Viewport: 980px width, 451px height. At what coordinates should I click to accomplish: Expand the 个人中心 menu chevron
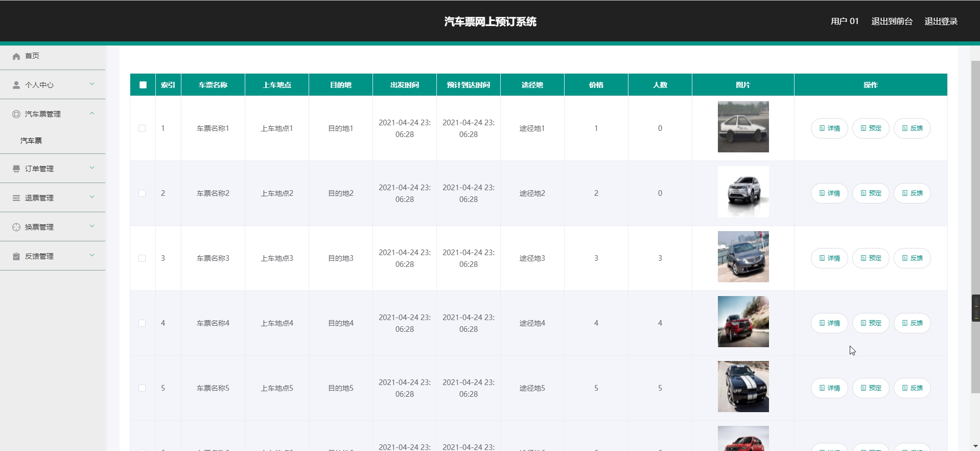coord(92,84)
